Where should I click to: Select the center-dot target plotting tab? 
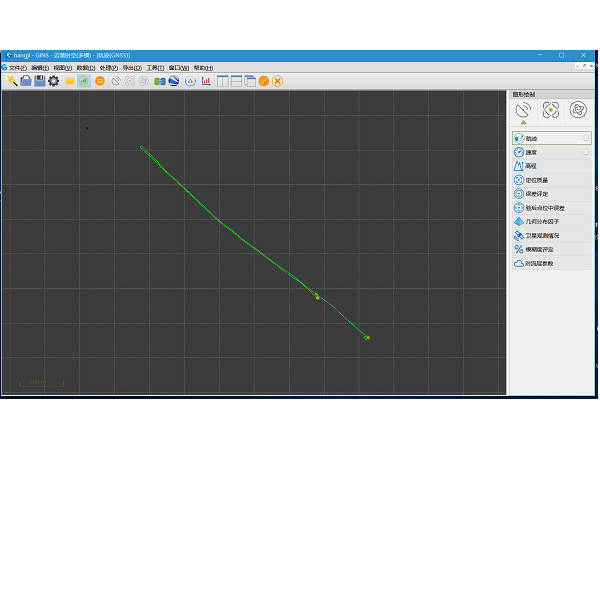(x=550, y=110)
